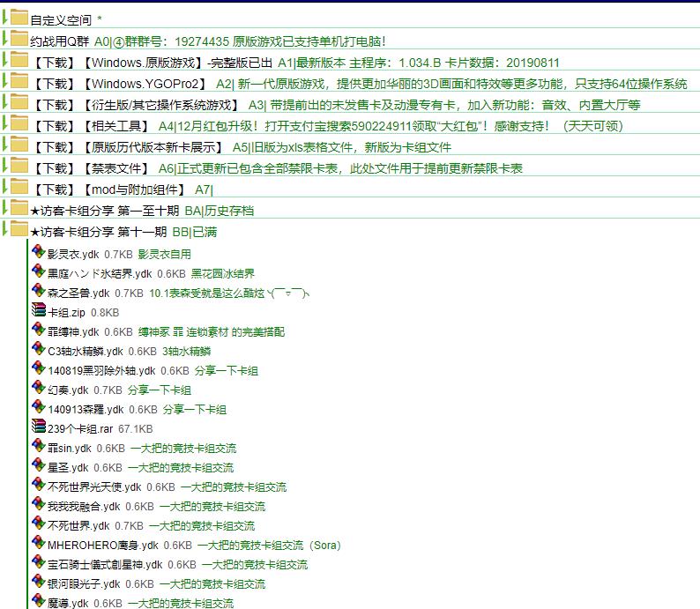700x609 pixels.
Task: Download file 影灵衣.ydk
Action: (x=73, y=255)
